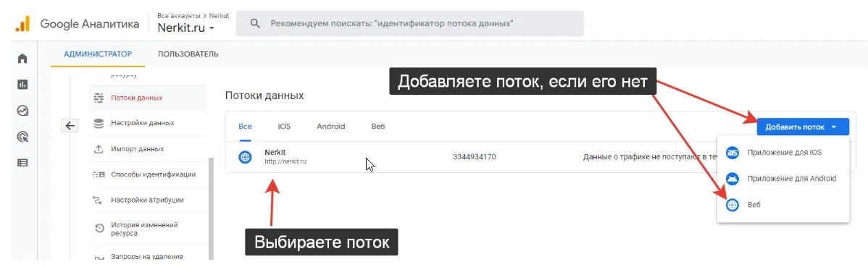The height and width of the screenshot is (267, 868).
Task: Open Настройки атрибуции in admin sidebar
Action: 147,200
